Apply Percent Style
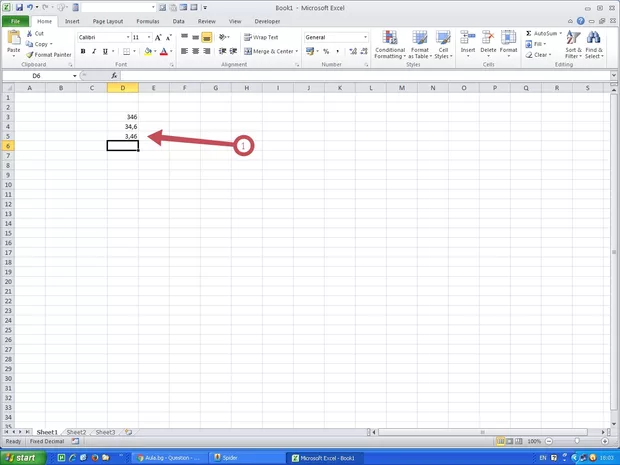This screenshot has width=620, height=465. [326, 51]
